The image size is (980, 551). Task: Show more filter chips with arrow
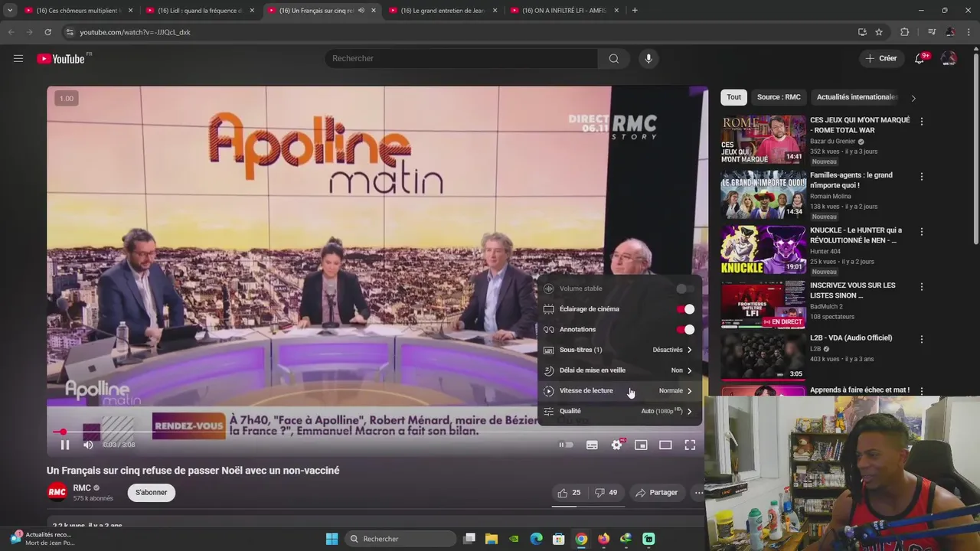[913, 98]
